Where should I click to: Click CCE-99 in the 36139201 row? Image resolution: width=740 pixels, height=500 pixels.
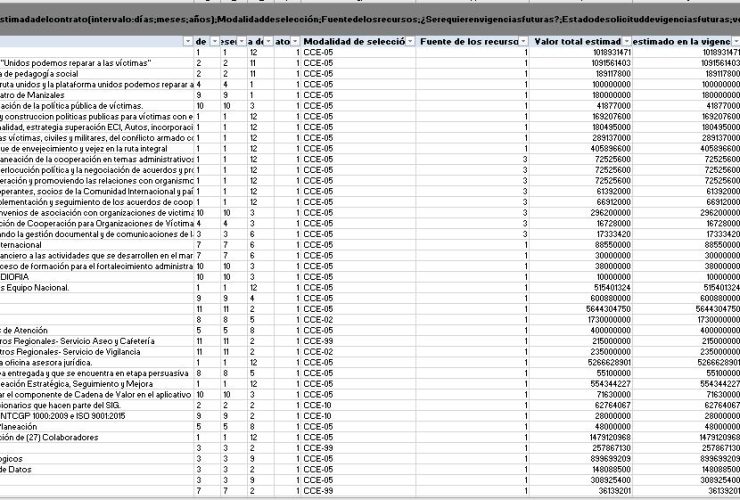click(358, 491)
